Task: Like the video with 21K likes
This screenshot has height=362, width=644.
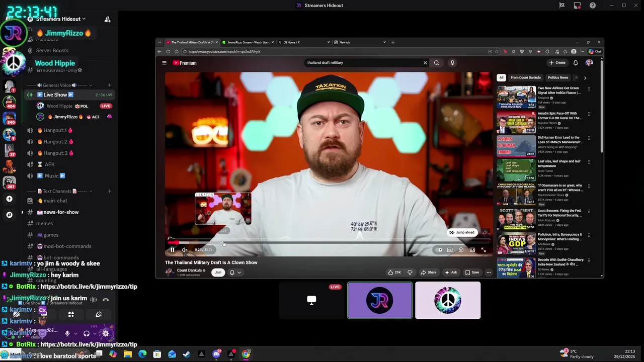Action: coord(394,273)
